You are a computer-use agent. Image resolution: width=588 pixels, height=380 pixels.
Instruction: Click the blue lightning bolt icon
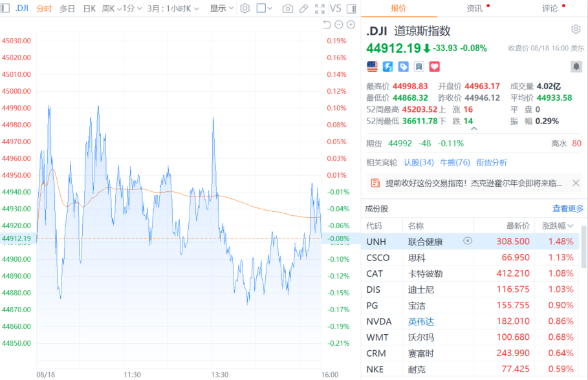click(387, 67)
